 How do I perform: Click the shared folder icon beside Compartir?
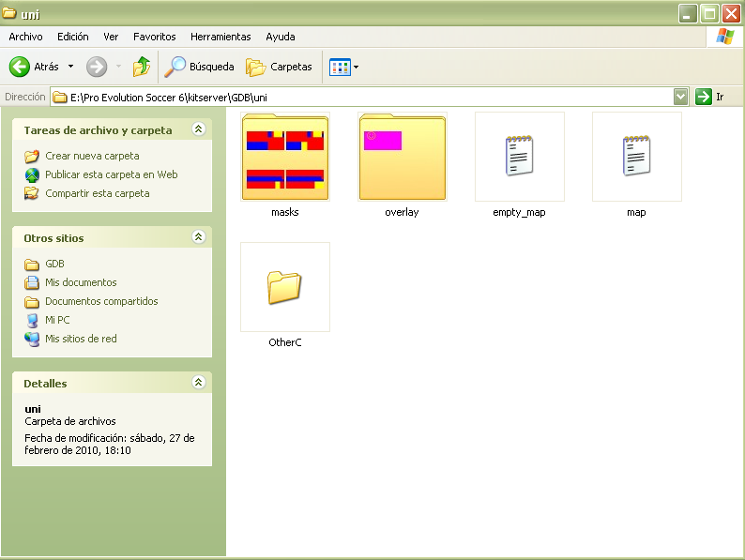coord(32,193)
